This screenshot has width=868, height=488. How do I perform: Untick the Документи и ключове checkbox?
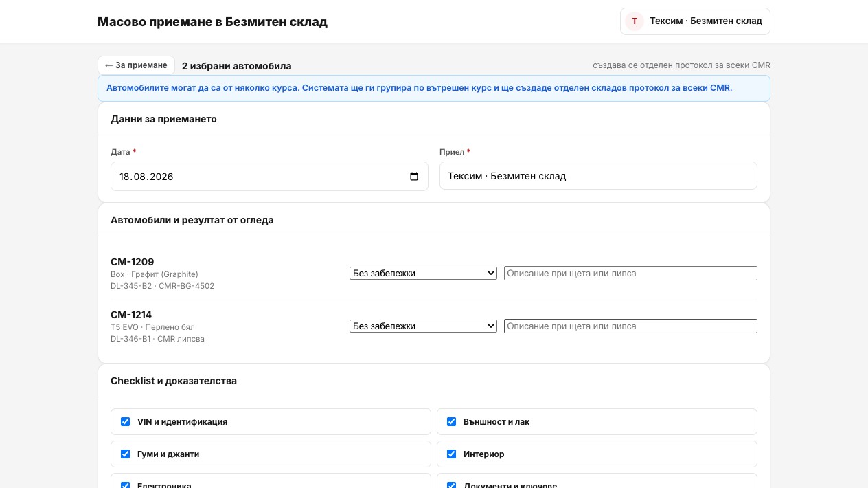tap(451, 485)
